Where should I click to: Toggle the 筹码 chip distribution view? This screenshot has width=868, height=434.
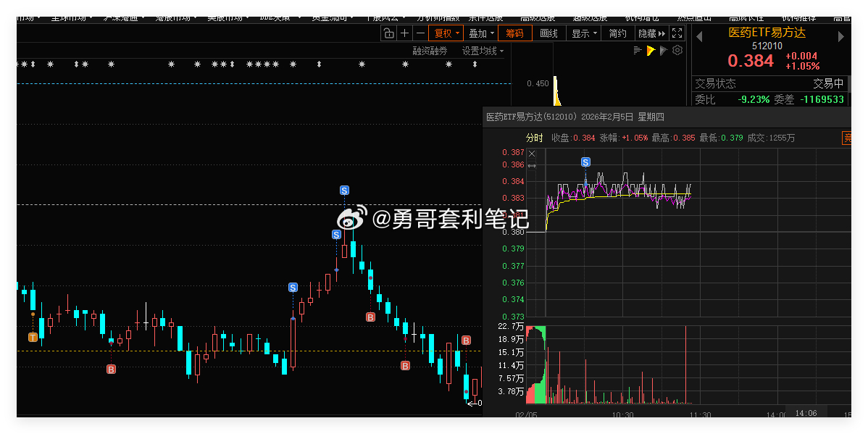click(515, 33)
